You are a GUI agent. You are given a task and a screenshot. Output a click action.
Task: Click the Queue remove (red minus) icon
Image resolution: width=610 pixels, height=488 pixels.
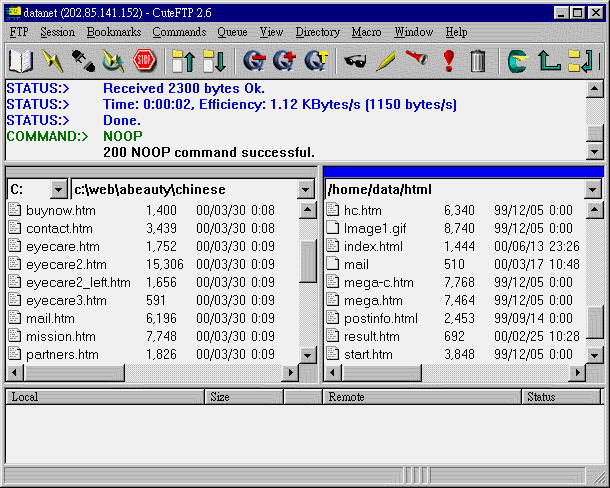(254, 61)
